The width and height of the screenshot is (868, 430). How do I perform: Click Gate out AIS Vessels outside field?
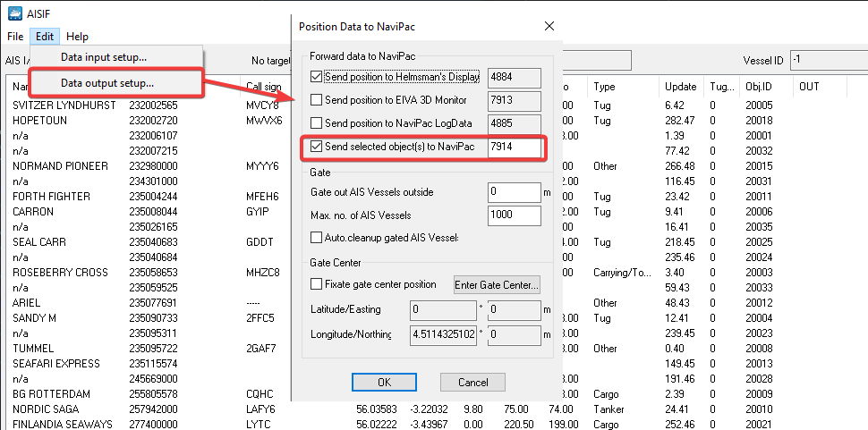tap(515, 192)
